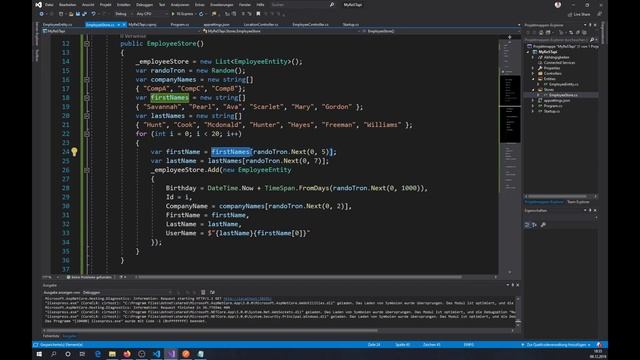Open taskbar search
Viewport: 640px width, 360px height.
(x=53, y=354)
